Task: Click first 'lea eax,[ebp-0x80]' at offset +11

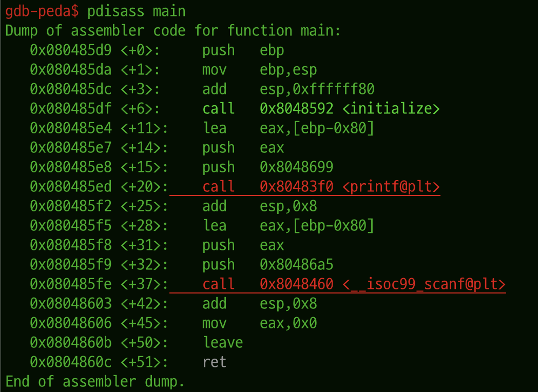Action: pos(288,128)
